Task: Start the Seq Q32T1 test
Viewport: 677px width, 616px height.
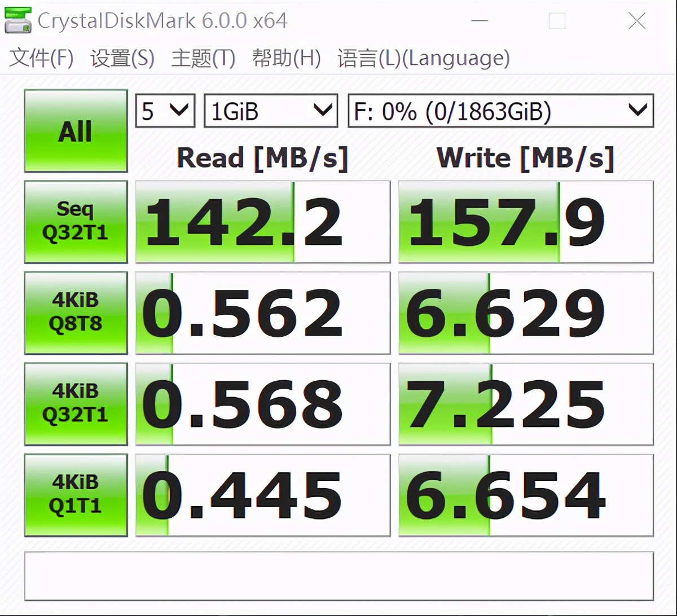Action: click(x=76, y=221)
